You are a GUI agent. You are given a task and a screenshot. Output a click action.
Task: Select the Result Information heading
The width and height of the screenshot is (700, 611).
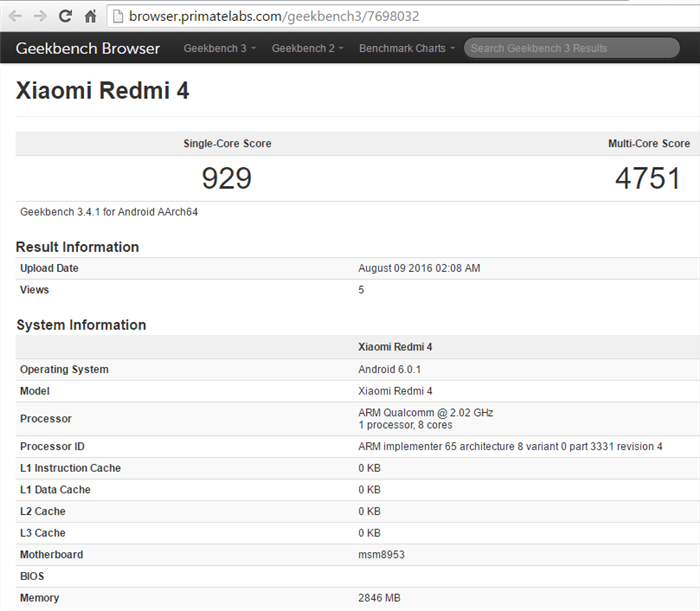click(77, 247)
